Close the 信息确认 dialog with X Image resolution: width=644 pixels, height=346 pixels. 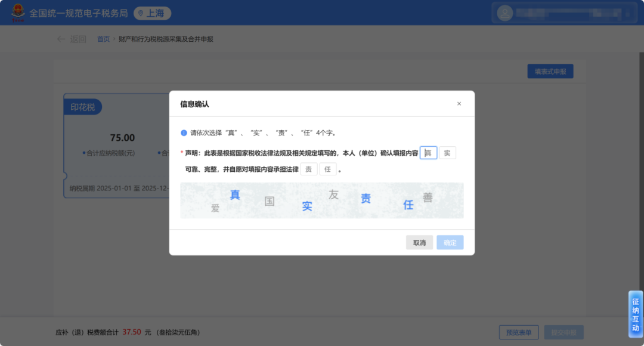[459, 104]
